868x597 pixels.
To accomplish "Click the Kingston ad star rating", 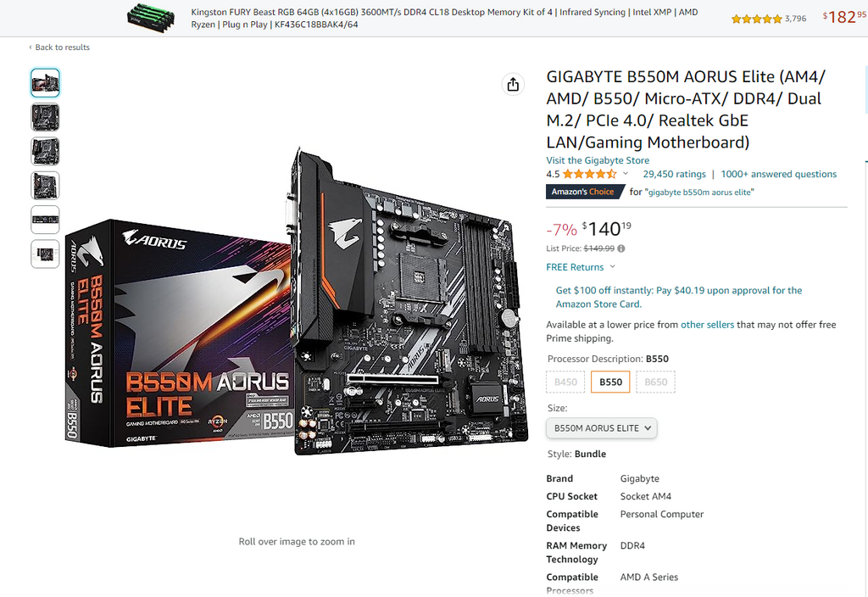I will 756,19.
